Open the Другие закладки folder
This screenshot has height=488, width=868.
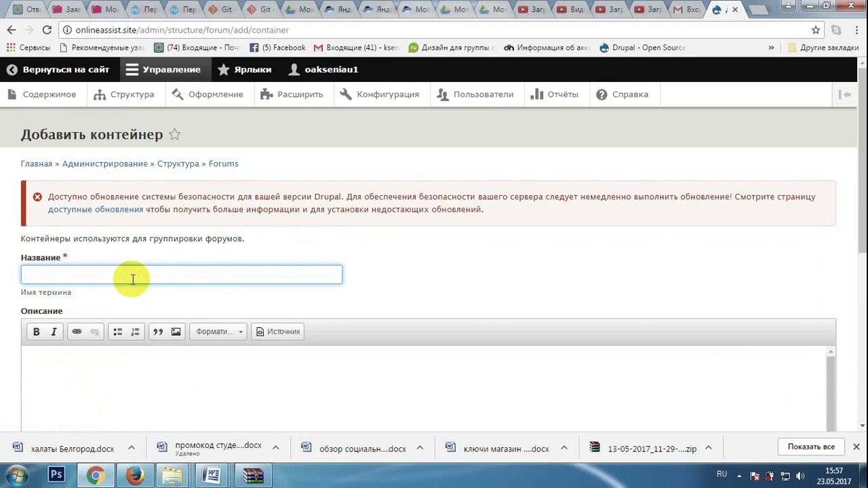823,47
